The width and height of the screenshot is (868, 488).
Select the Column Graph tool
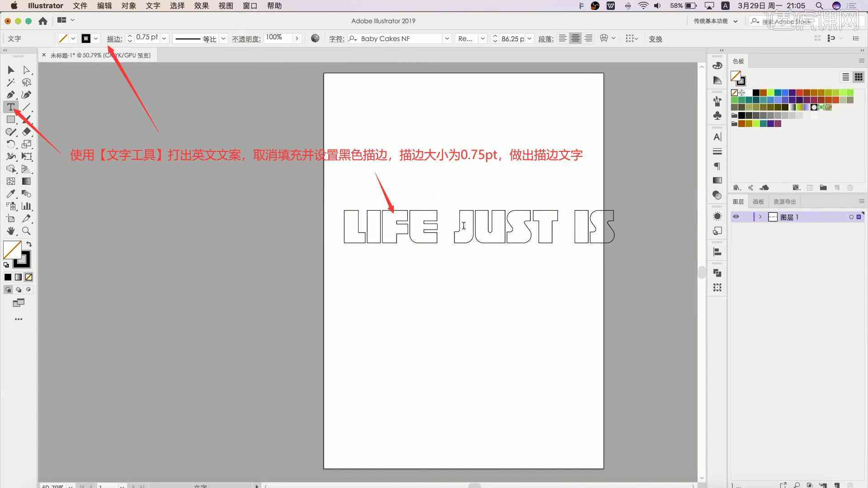pos(27,206)
